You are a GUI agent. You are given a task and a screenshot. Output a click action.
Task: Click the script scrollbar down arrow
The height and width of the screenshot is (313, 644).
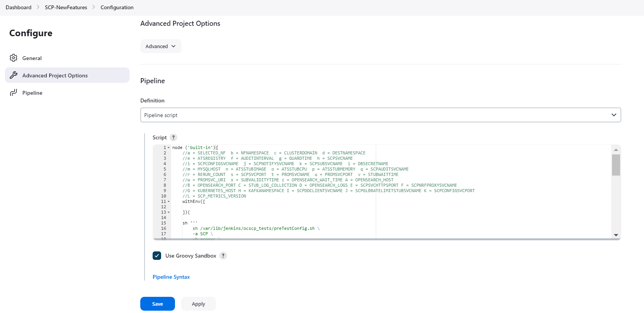click(616, 235)
